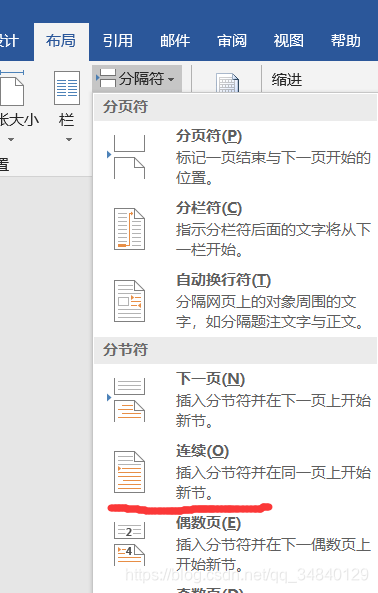Select 偶数页(E) section break
The width and height of the screenshot is (378, 593).
[235, 544]
